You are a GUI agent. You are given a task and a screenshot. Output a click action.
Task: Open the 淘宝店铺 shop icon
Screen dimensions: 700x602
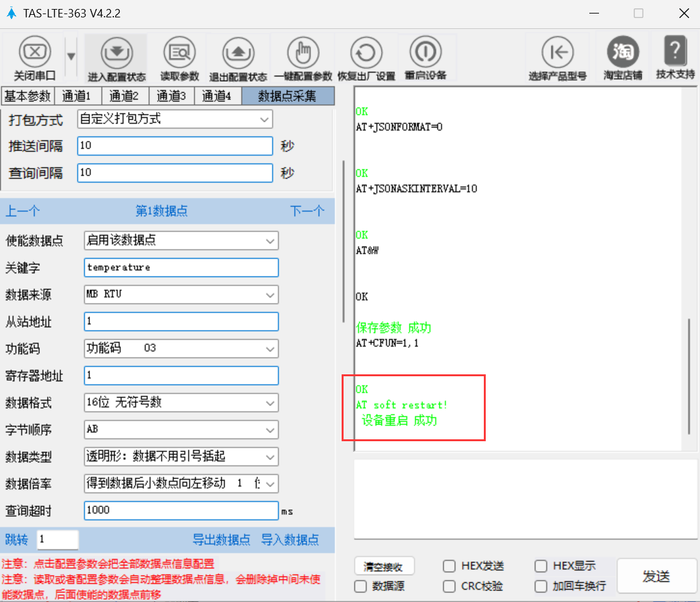pyautogui.click(x=622, y=51)
